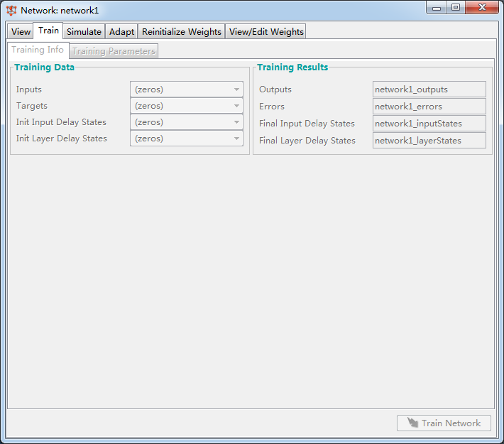Click the Training Results heading
The width and height of the screenshot is (504, 444).
coord(292,67)
